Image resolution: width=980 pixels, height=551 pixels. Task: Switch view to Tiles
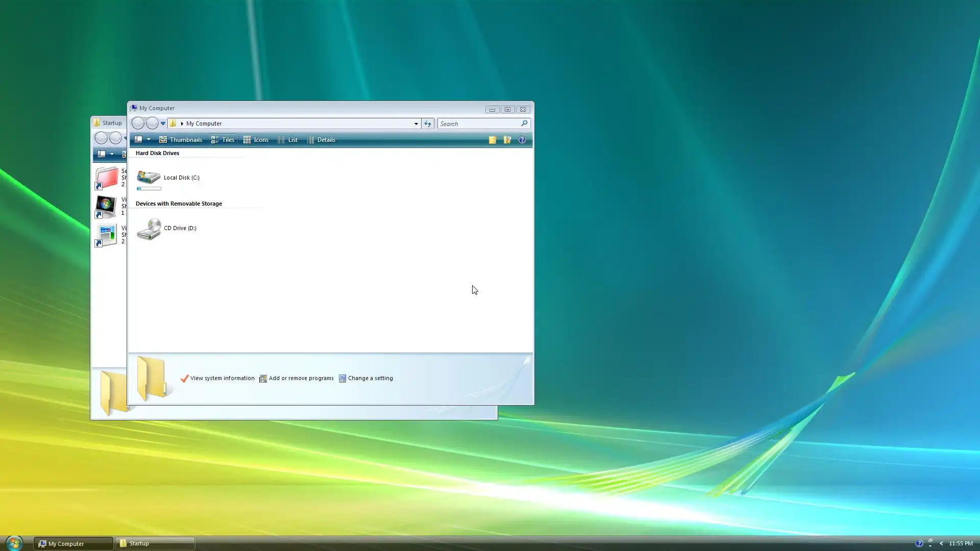(x=223, y=140)
